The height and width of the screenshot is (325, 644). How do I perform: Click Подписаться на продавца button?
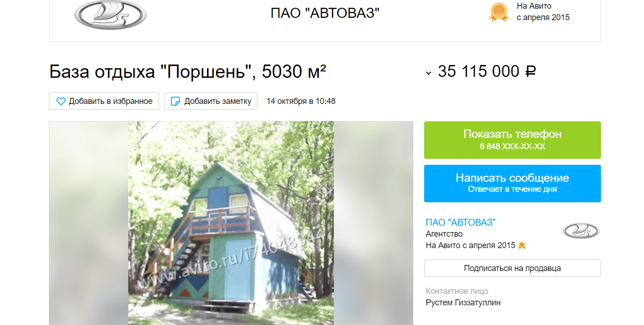pyautogui.click(x=512, y=268)
